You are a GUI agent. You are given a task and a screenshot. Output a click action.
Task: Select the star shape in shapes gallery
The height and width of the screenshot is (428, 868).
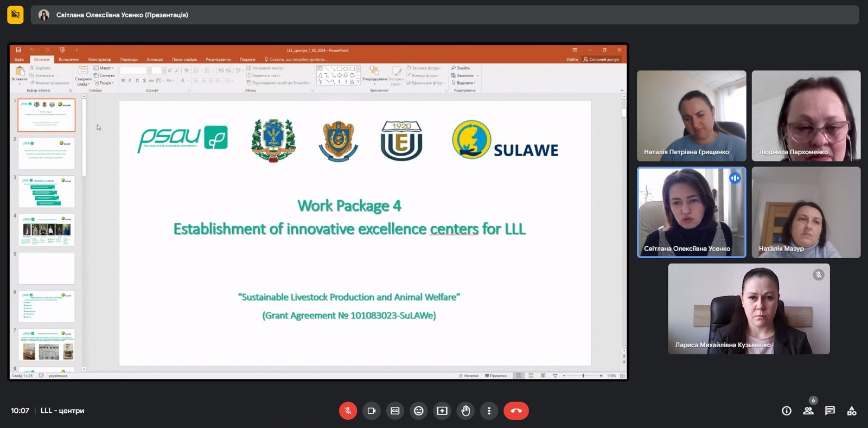point(352,82)
